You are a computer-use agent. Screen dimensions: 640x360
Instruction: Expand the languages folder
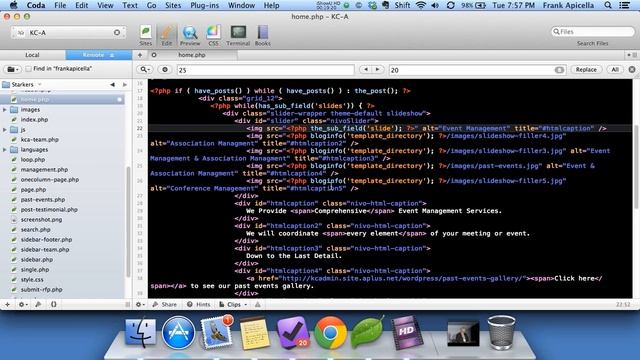point(5,150)
